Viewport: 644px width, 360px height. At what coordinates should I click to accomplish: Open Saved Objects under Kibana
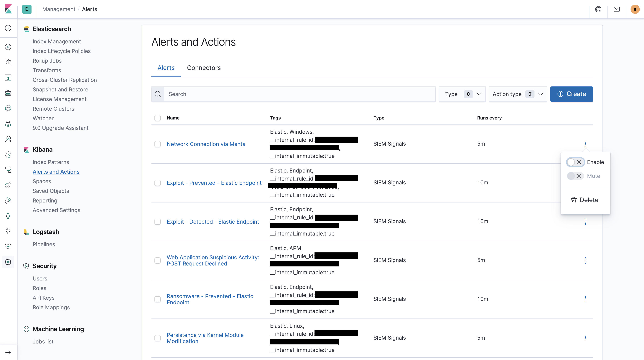pos(51,191)
